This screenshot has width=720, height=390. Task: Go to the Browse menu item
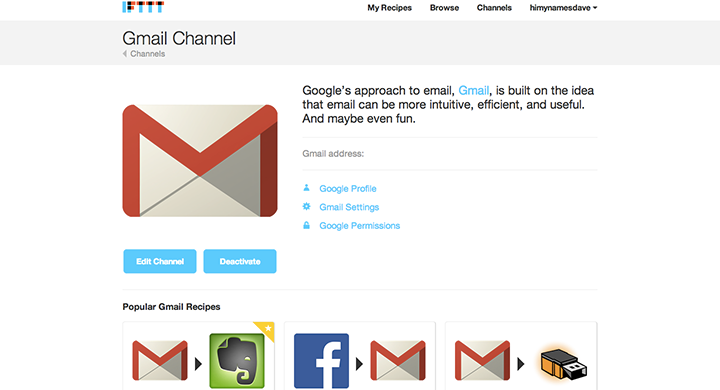[444, 8]
